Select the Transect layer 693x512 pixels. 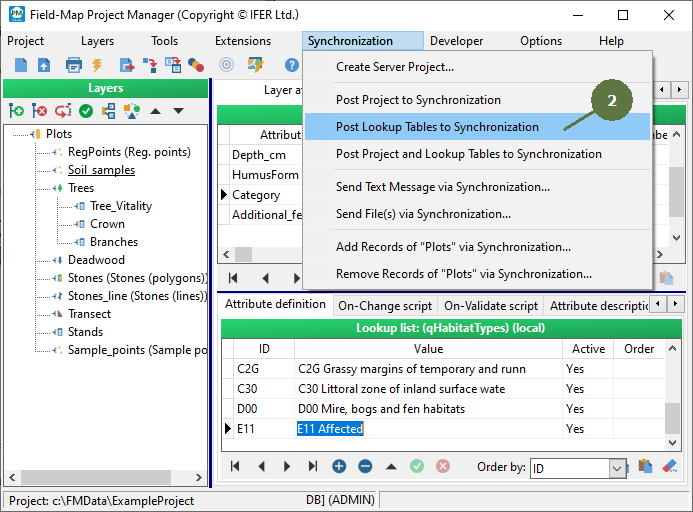point(89,314)
